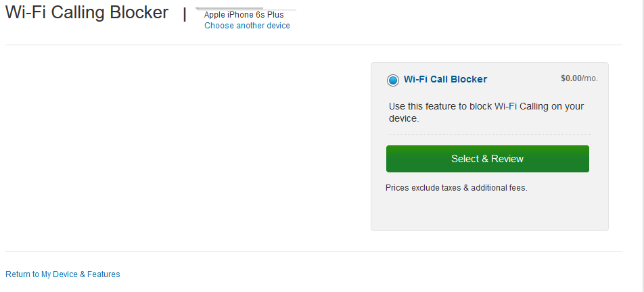The width and height of the screenshot is (644, 292).
Task: Click the feature description about blocking Wi-Fi Calling
Action: tap(486, 112)
